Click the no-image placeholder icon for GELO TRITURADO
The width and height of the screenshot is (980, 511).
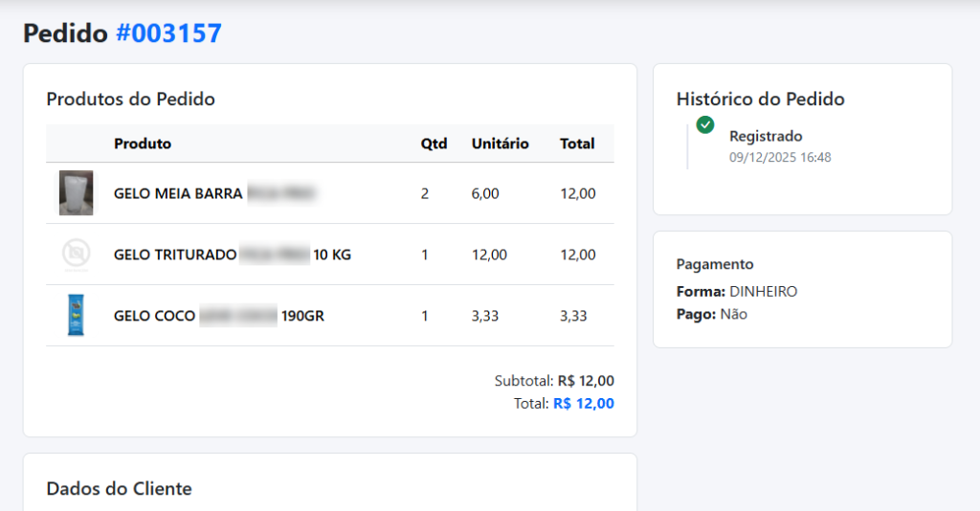click(76, 255)
